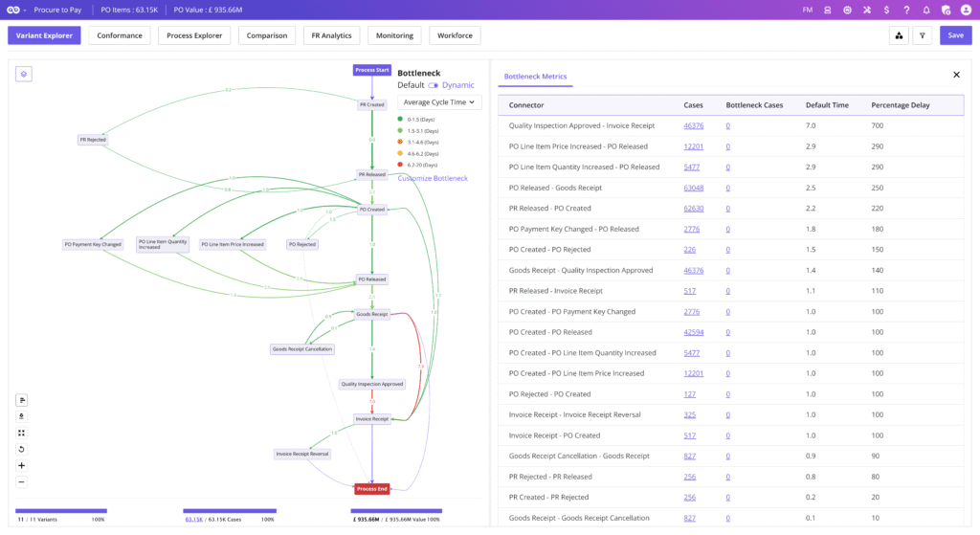Toggle Bottleneck between Default and Dynamic
The width and height of the screenshot is (980, 535).
[433, 85]
